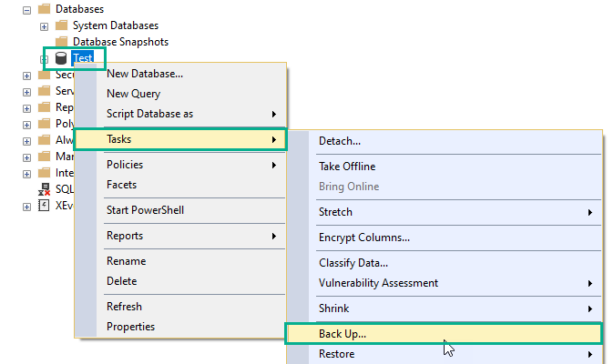Click Properties in the context menu

130,327
